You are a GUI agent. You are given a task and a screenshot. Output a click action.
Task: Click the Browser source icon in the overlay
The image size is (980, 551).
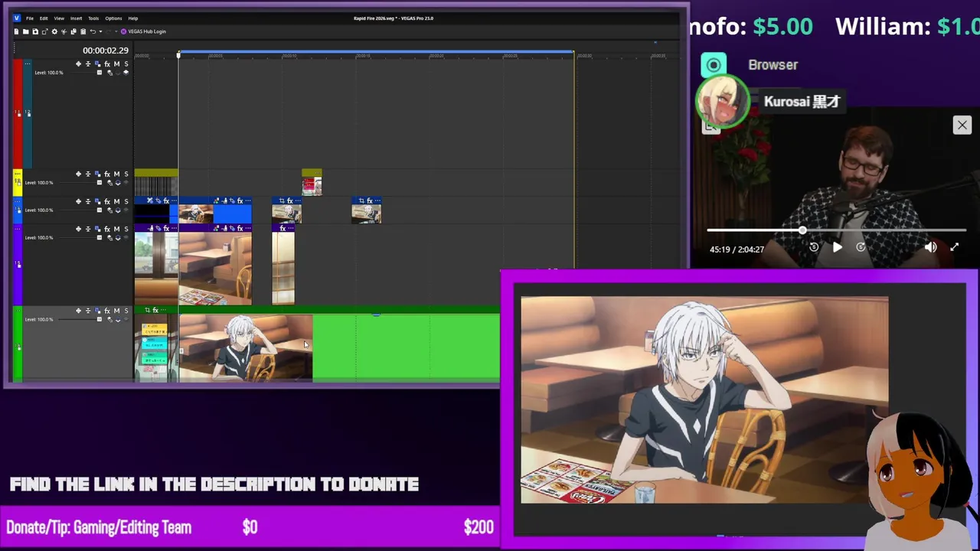(x=714, y=65)
